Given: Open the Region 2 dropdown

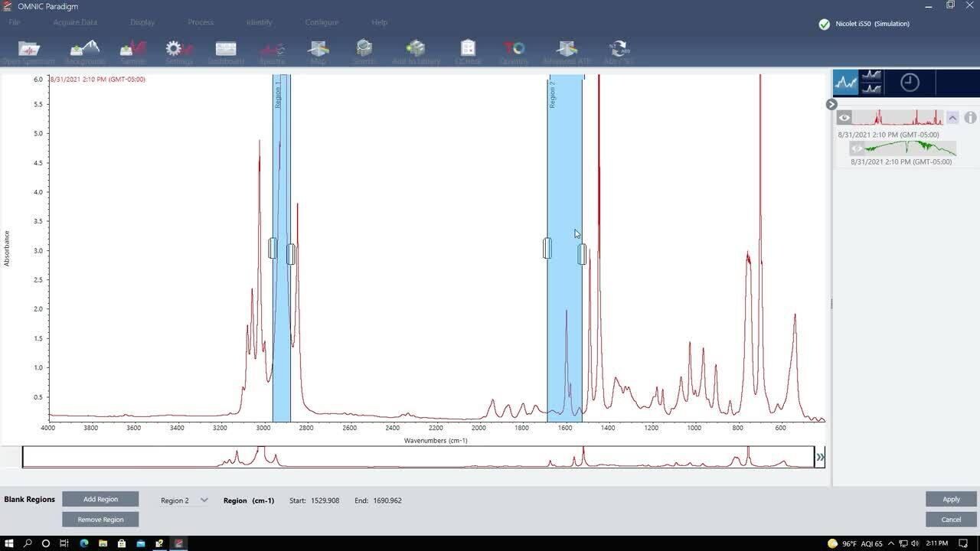Looking at the screenshot, I should (x=184, y=500).
